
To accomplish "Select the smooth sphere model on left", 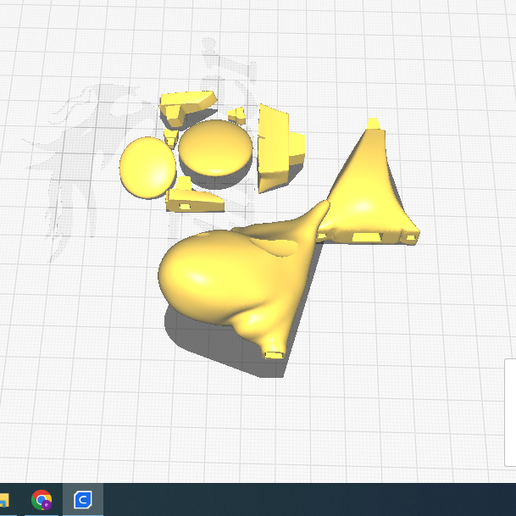I will (x=148, y=168).
